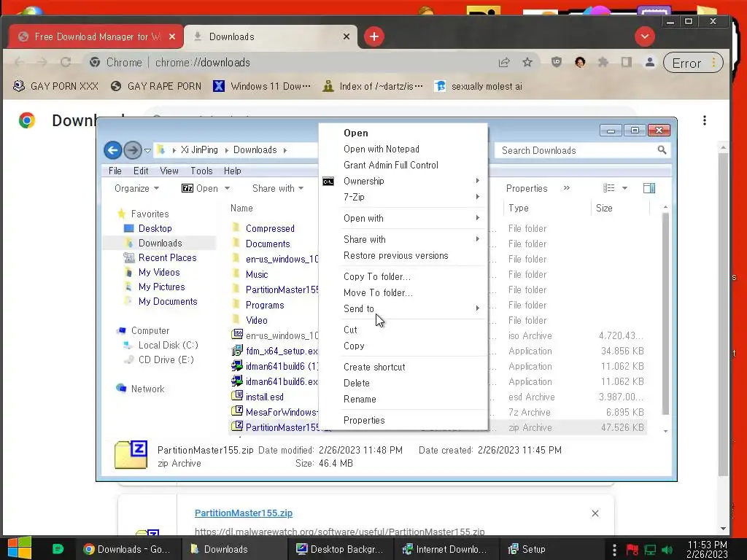Open new tab with red plus button
This screenshot has width=747, height=560.
(x=374, y=36)
